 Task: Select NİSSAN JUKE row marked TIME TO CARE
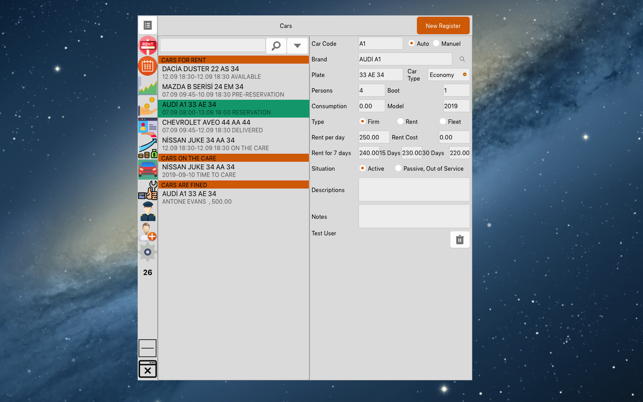tap(233, 171)
